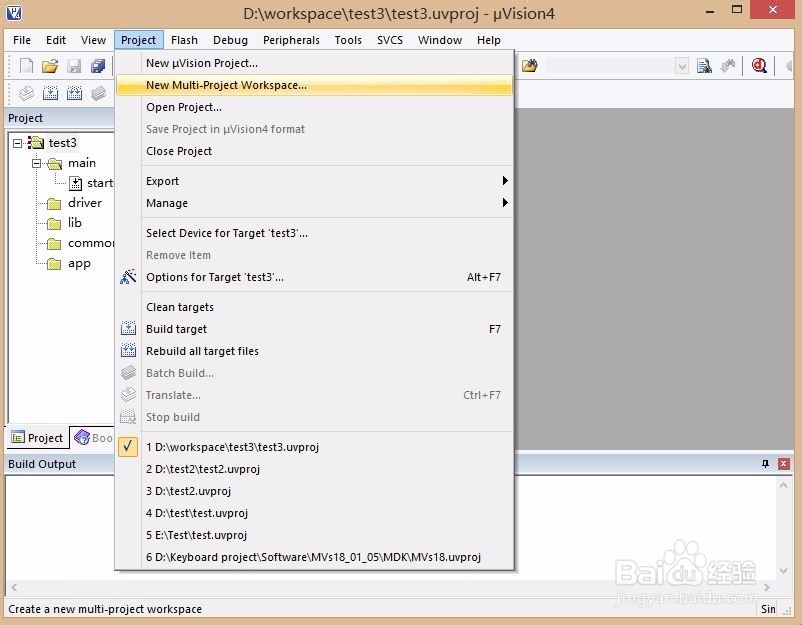Switch to the Books tab
Image resolution: width=802 pixels, height=625 pixels.
pos(93,437)
